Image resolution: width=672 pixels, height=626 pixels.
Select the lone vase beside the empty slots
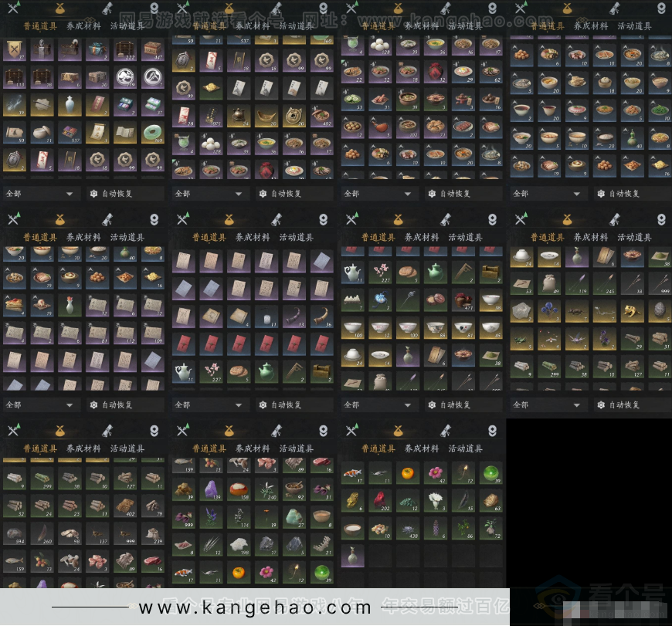point(352,556)
